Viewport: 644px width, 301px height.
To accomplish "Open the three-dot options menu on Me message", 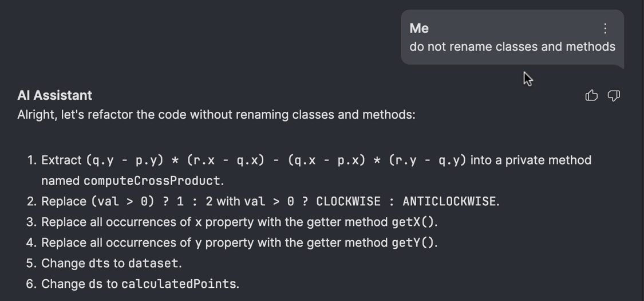I will [x=605, y=28].
